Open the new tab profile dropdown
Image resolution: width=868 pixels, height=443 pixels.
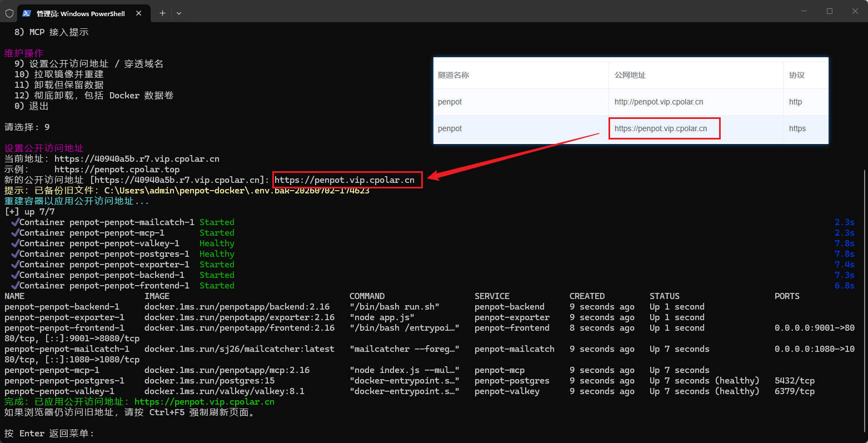point(179,13)
